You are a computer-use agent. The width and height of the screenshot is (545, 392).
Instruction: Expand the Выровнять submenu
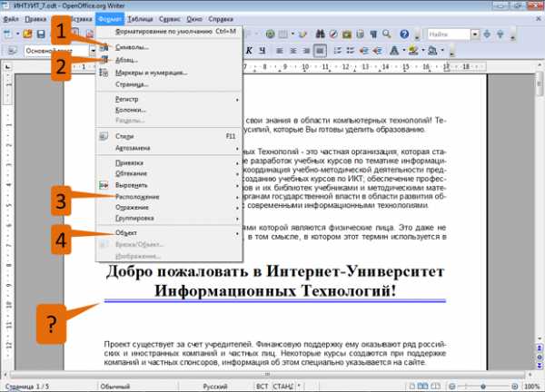tap(169, 185)
